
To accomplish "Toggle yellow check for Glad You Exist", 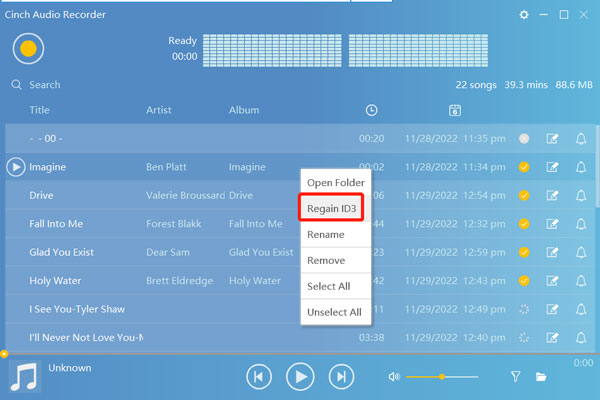I will click(x=524, y=252).
